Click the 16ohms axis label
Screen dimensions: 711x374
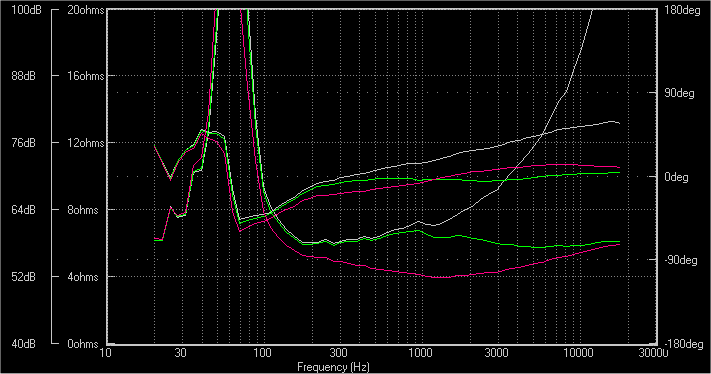(86, 76)
